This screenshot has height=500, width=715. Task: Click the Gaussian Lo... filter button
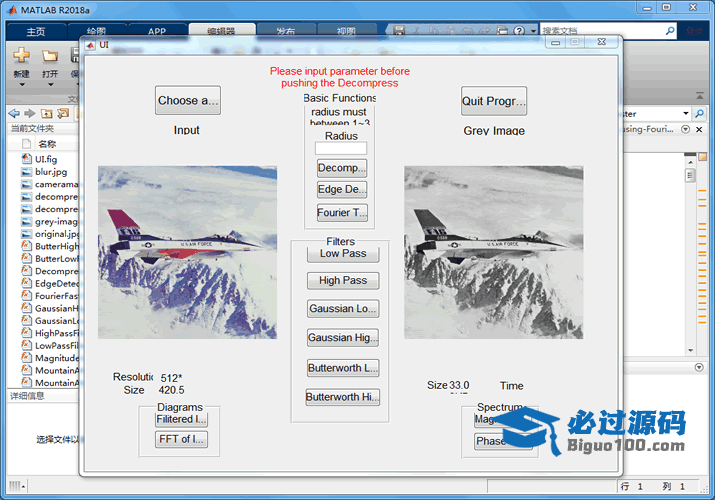click(x=343, y=309)
